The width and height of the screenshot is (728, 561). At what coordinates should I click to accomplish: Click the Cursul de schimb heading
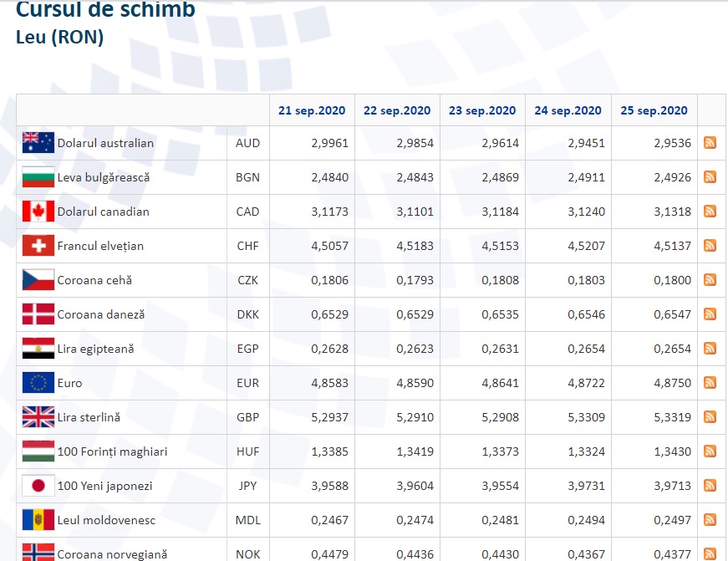click(x=105, y=9)
